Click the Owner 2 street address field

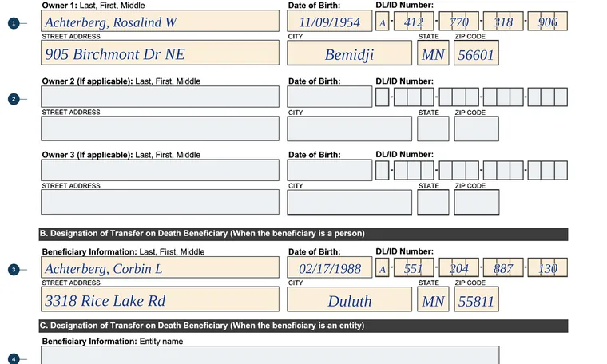160,129
